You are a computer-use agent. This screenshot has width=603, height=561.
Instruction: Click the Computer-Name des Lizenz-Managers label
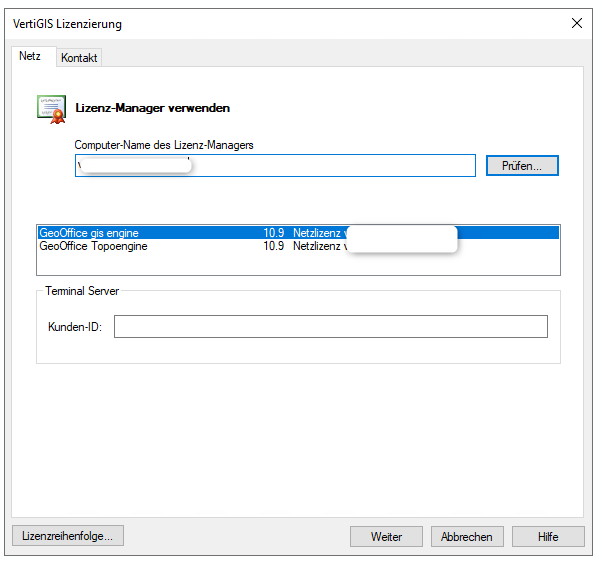(164, 145)
